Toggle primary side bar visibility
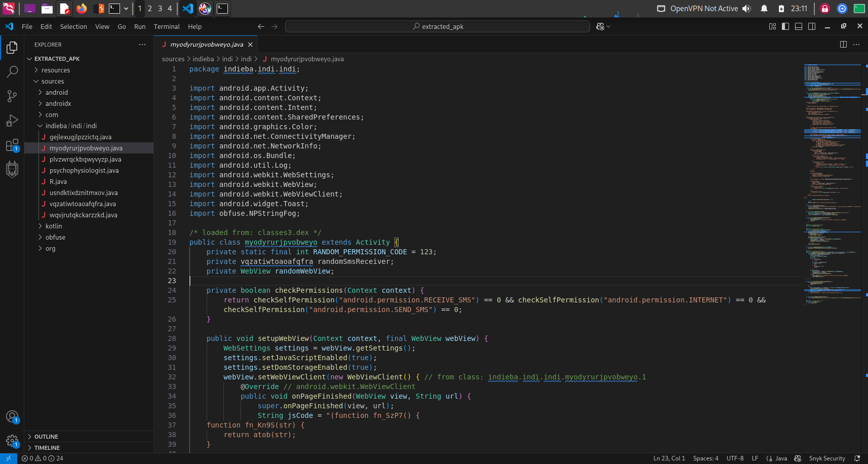This screenshot has height=464, width=868. [785, 26]
